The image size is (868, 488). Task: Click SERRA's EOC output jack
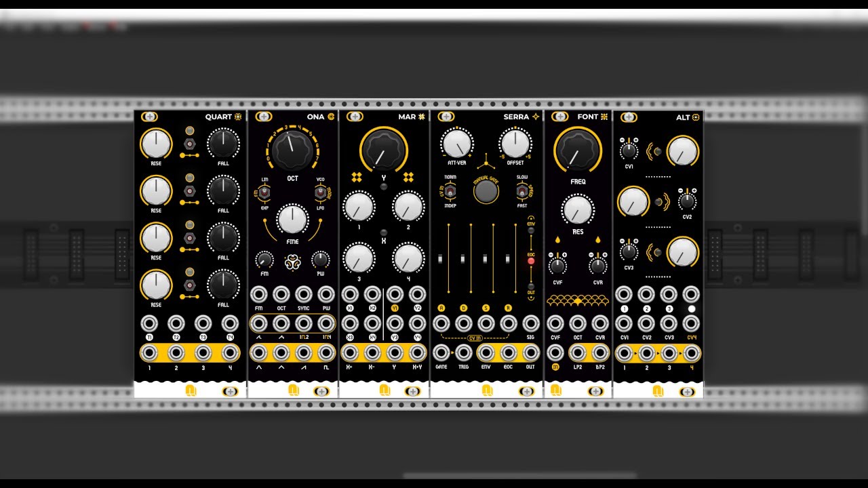click(x=508, y=352)
